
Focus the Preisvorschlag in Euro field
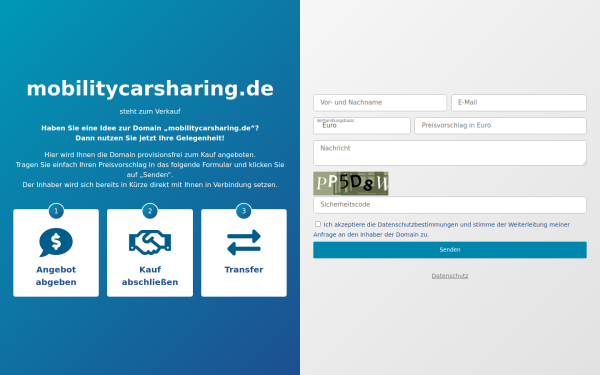tap(500, 126)
